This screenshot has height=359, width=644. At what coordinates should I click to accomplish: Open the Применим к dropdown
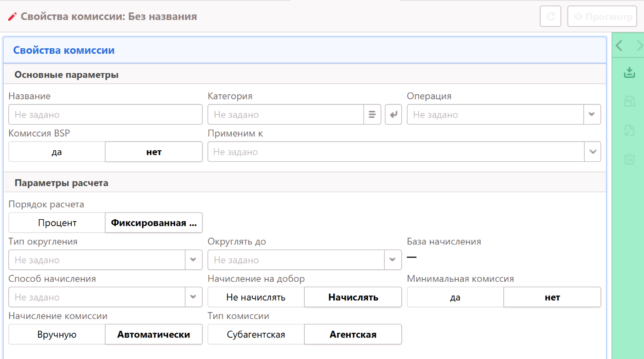pos(592,152)
